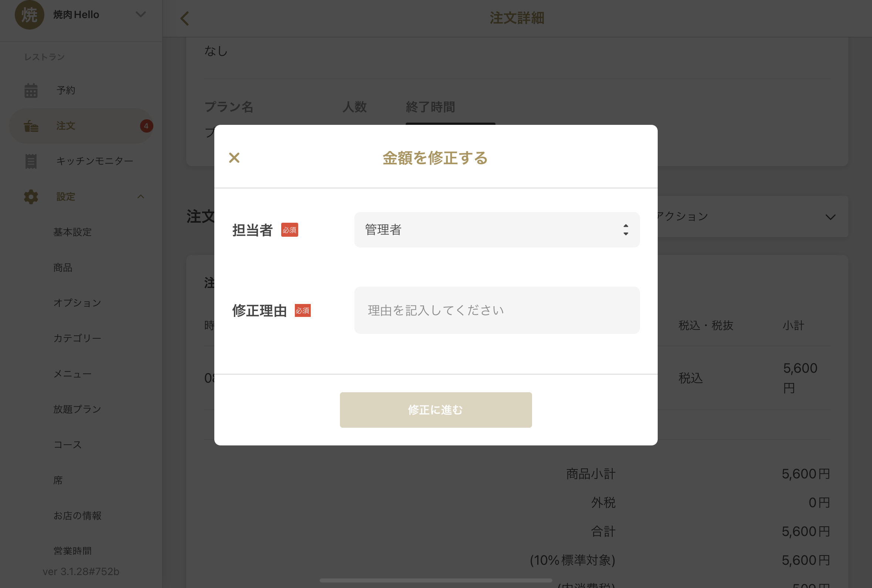Expand the アクション section chevron
872x588 pixels.
830,217
